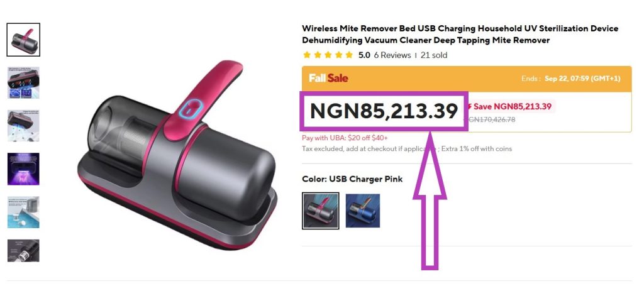Choose the blue color variant swatch
Image resolution: width=644 pixels, height=303 pixels.
click(363, 211)
